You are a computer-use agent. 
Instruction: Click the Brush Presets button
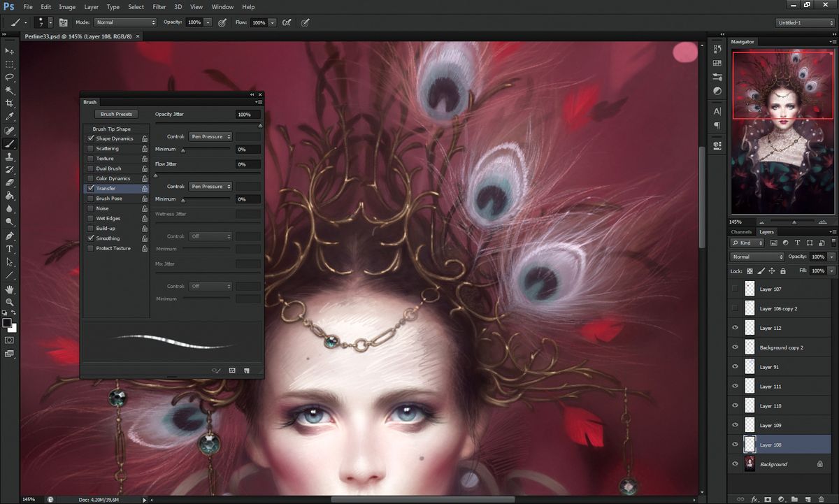pyautogui.click(x=116, y=114)
